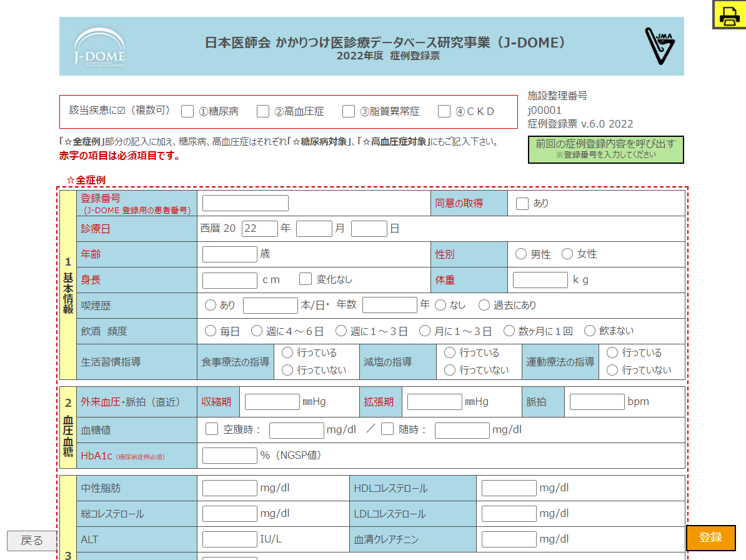This screenshot has width=746, height=560.
Task: Select 喫煙歴 なし radio button
Action: tap(440, 305)
